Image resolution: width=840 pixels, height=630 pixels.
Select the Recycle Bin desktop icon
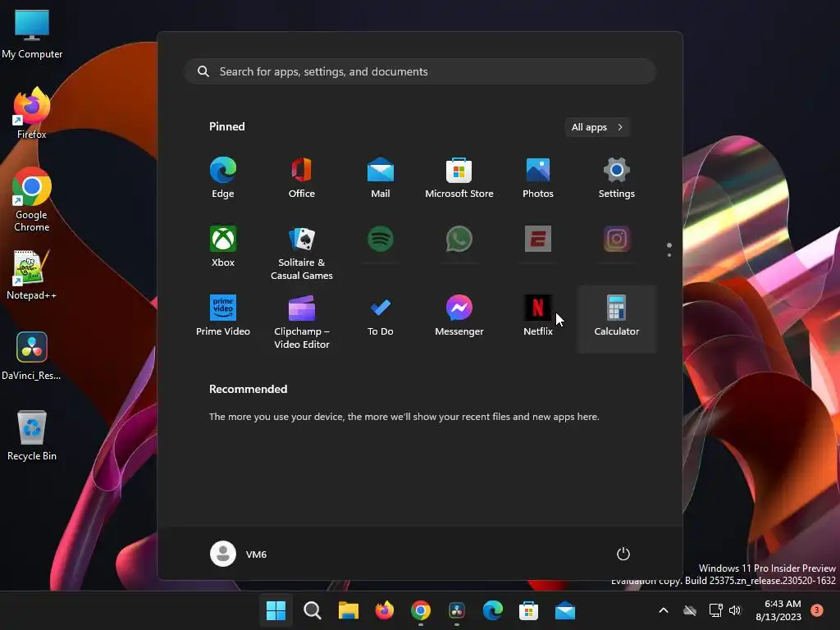click(x=32, y=436)
